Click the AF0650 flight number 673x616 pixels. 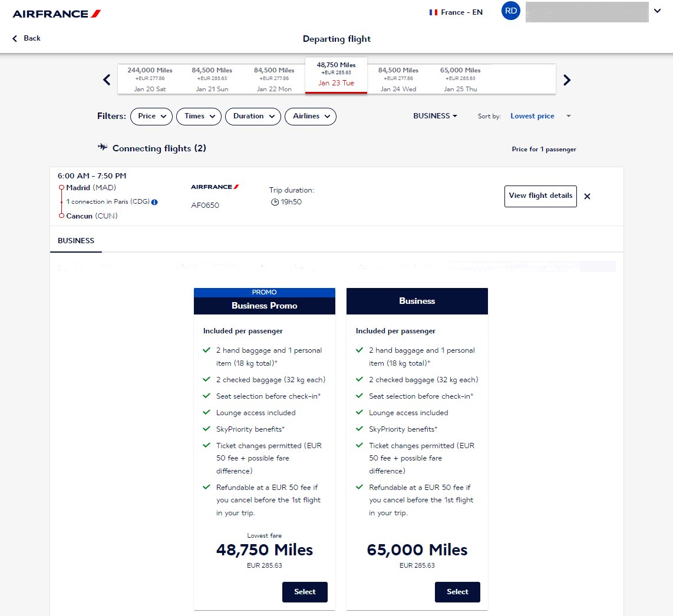[205, 206]
